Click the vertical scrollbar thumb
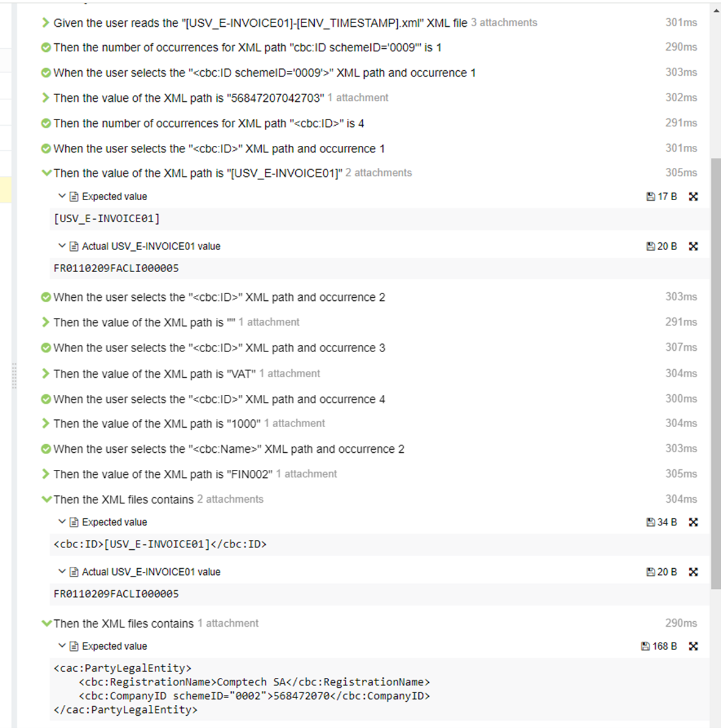The image size is (721, 728). (716, 372)
